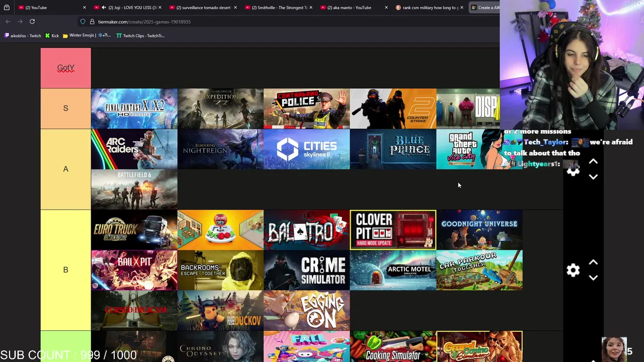Switch to the Smithville tab
Screen dimensions: 644x362
click(279, 8)
